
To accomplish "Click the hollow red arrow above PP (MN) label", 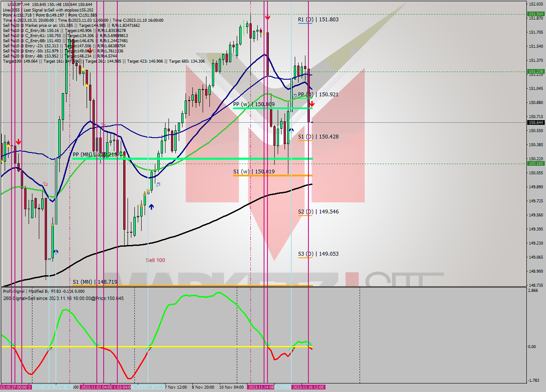I will pos(103,125).
